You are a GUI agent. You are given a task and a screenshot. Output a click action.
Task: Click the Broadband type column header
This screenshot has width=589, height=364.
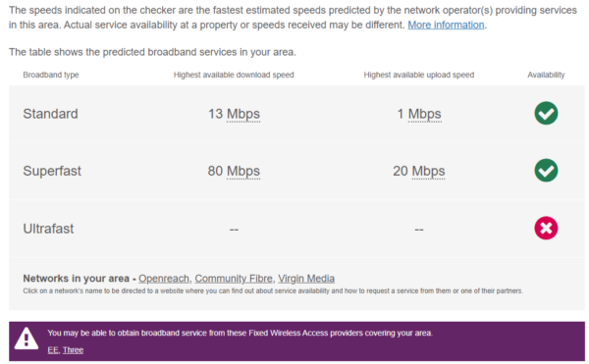pyautogui.click(x=51, y=75)
